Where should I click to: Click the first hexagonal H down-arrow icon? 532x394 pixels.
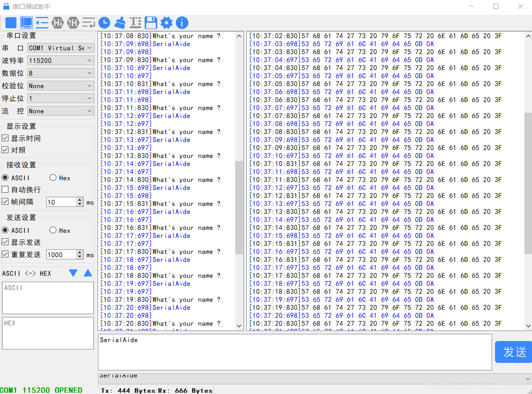(x=58, y=23)
